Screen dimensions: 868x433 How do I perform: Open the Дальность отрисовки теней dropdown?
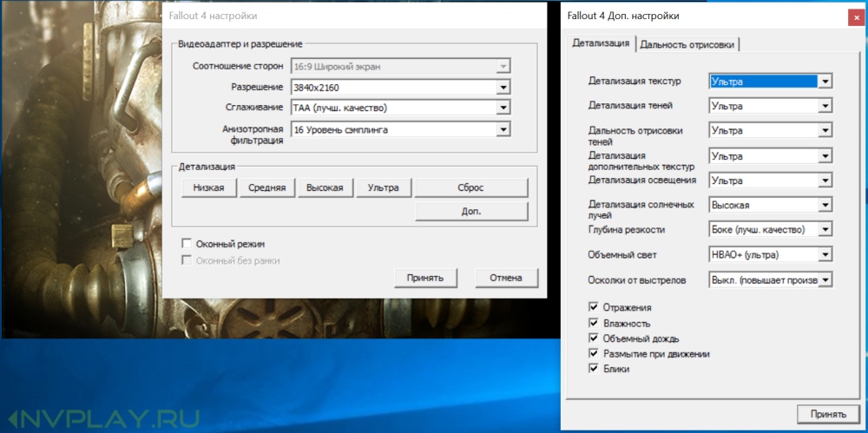(x=771, y=131)
